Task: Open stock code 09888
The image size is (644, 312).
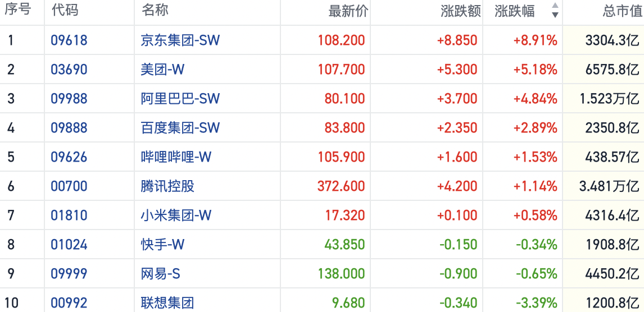Action: (x=69, y=128)
